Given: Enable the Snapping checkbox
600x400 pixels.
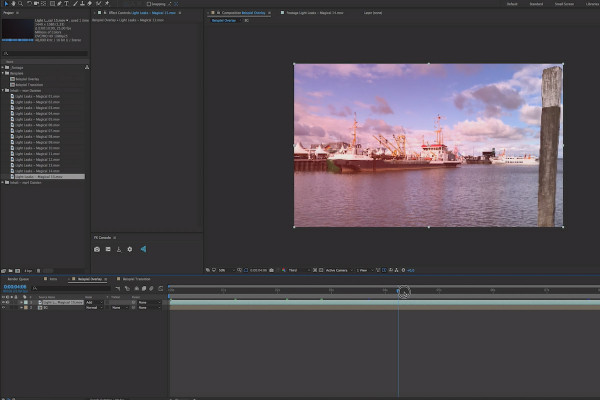Looking at the screenshot, I should point(149,4).
